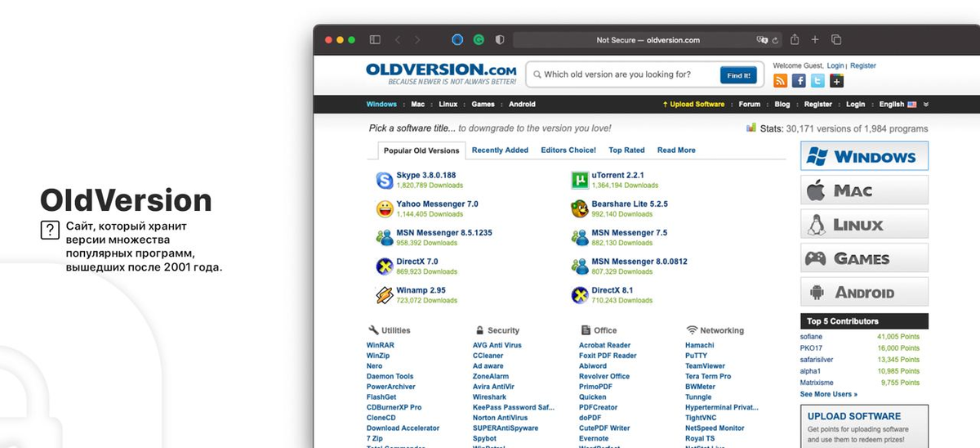Click the translate icon in address bar
980x448 pixels.
coord(763,39)
